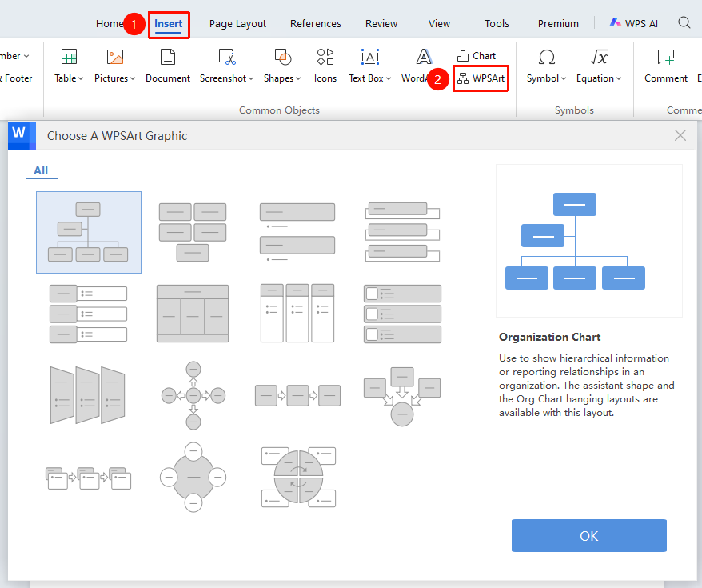Select the Organization Chart layout thumbnail
This screenshot has height=588, width=702.
click(x=89, y=232)
